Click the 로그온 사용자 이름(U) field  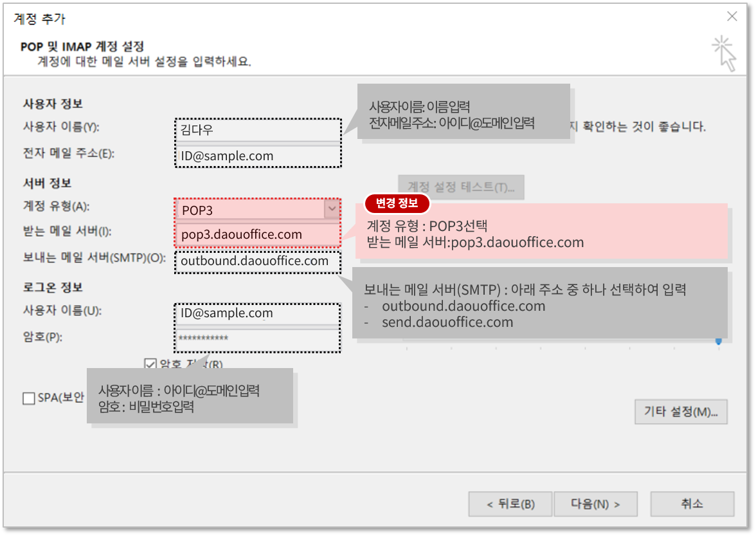(257, 313)
